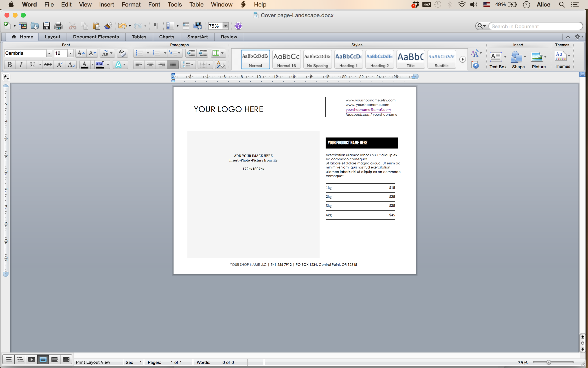Image resolution: width=588 pixels, height=368 pixels.
Task: Toggle Bold formatting
Action: pos(10,65)
